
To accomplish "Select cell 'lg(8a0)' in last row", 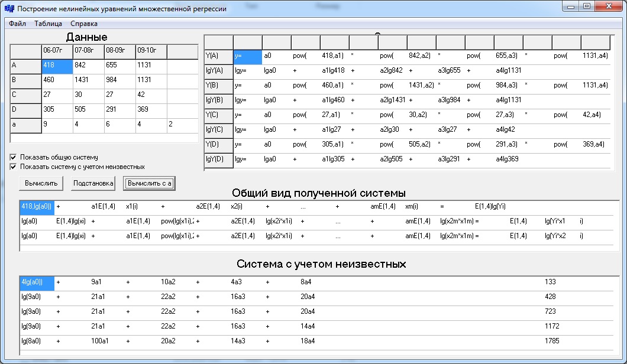I will pyautogui.click(x=37, y=342).
